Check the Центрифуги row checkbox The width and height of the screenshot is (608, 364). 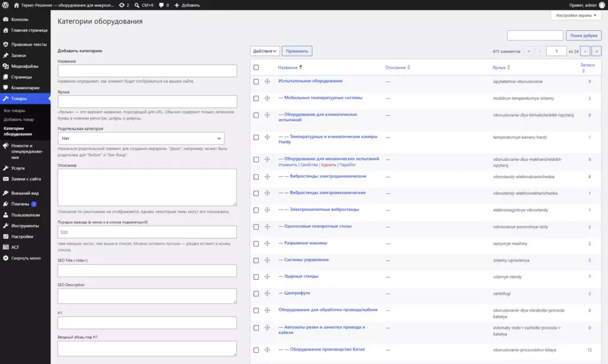pyautogui.click(x=256, y=293)
